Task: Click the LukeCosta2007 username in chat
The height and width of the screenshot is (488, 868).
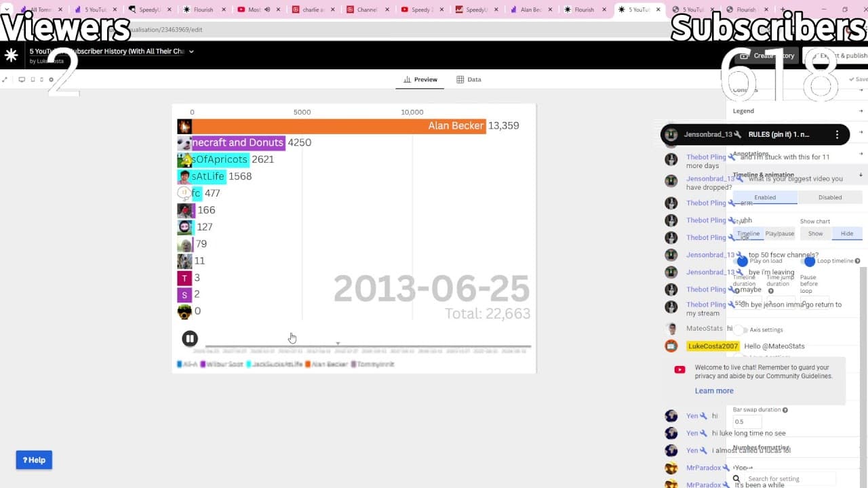Action: pos(713,346)
